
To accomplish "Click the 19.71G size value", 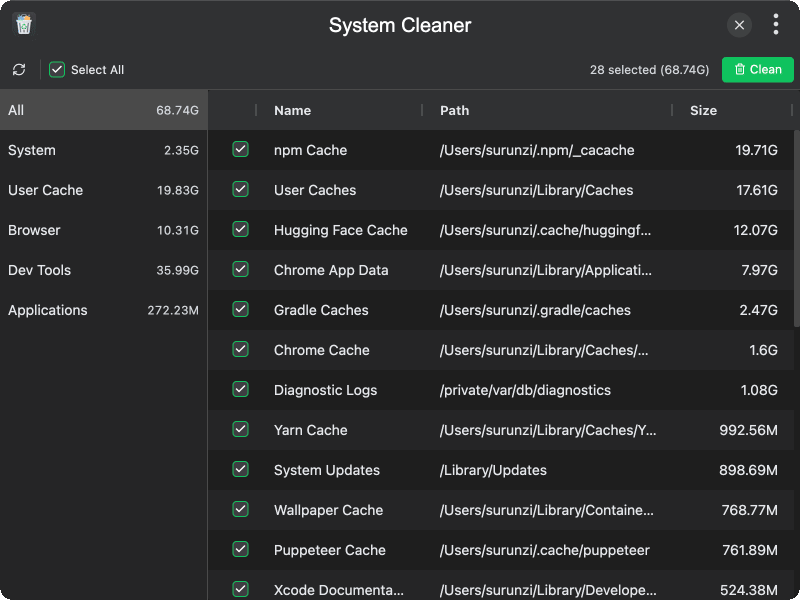I will (x=756, y=150).
